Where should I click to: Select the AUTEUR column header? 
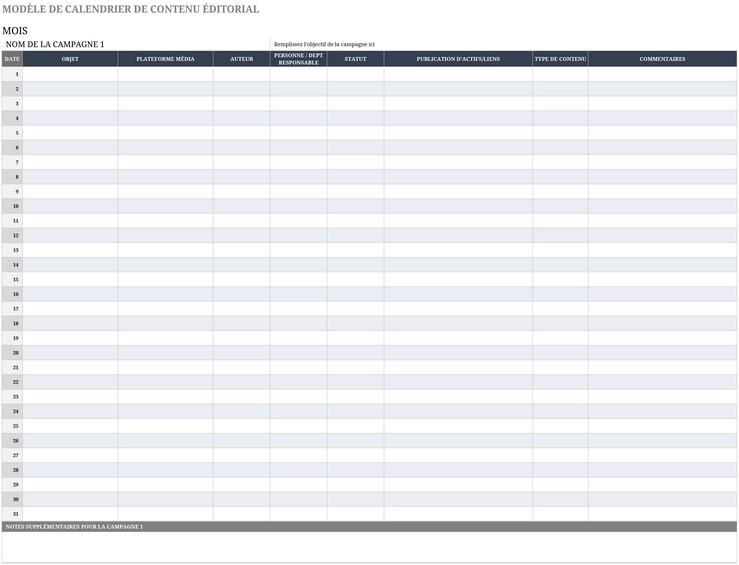242,59
